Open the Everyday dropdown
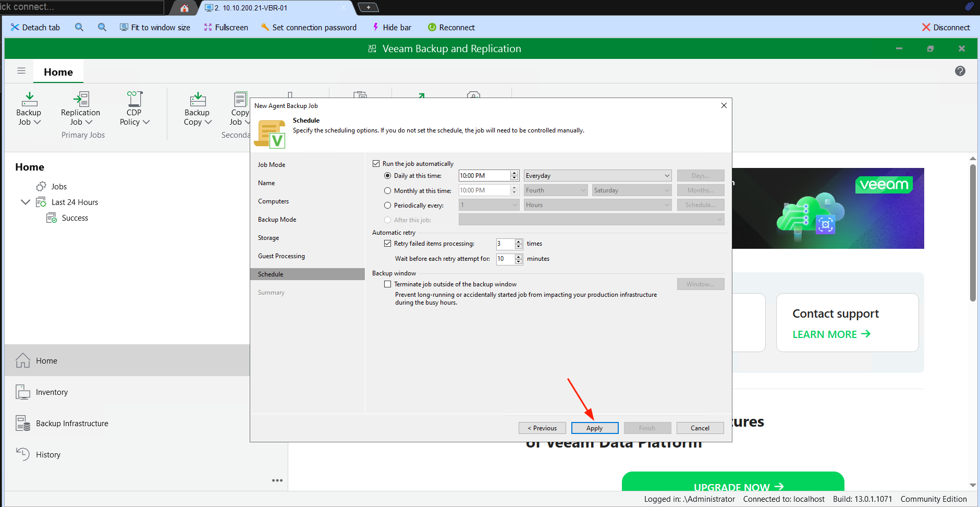This screenshot has width=980, height=507. click(597, 175)
